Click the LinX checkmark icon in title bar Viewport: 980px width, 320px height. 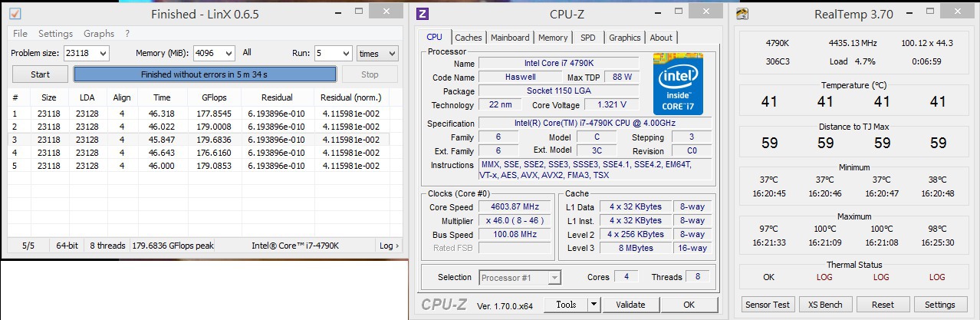(x=15, y=14)
